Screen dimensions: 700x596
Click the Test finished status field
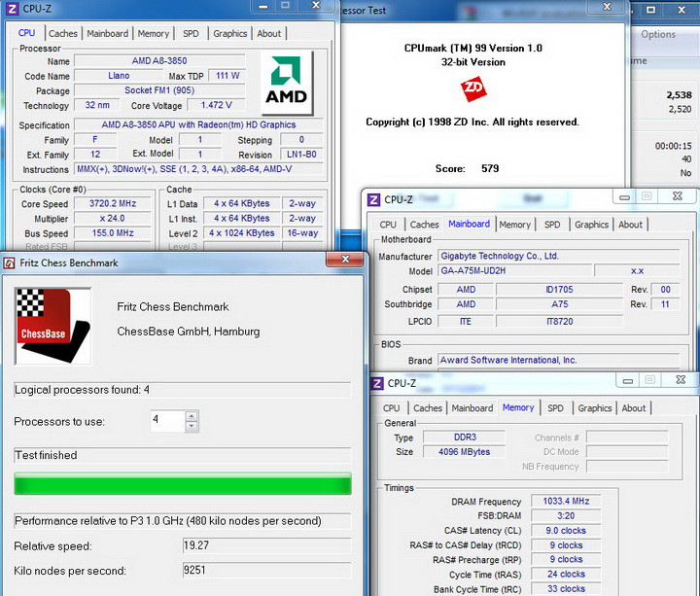coord(182,455)
